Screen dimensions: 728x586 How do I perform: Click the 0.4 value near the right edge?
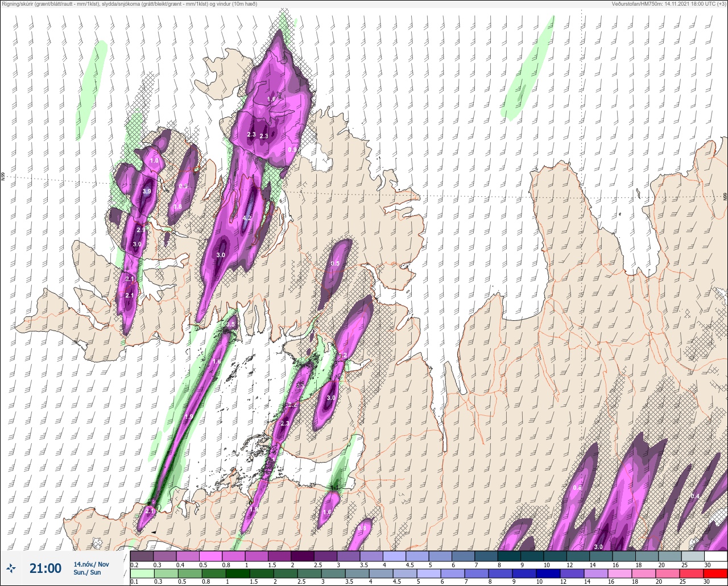[695, 496]
